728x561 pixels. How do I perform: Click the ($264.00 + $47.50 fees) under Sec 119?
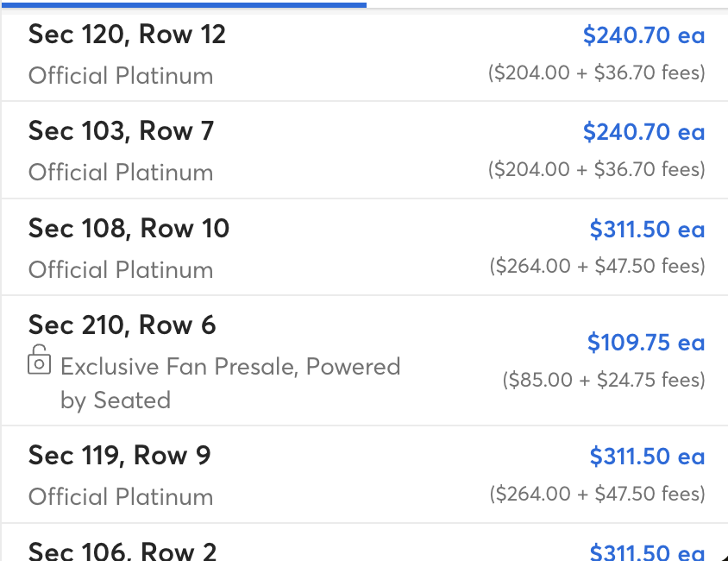click(x=597, y=494)
